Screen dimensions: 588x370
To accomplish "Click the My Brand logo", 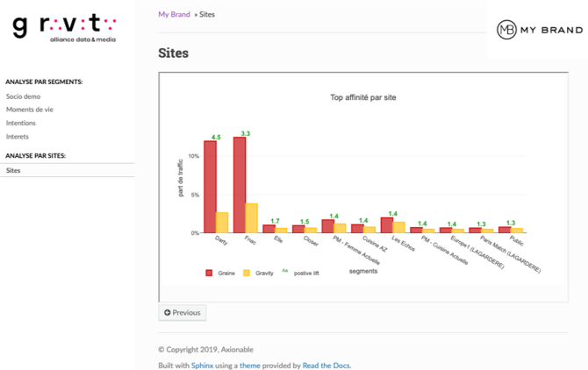I will [x=539, y=31].
